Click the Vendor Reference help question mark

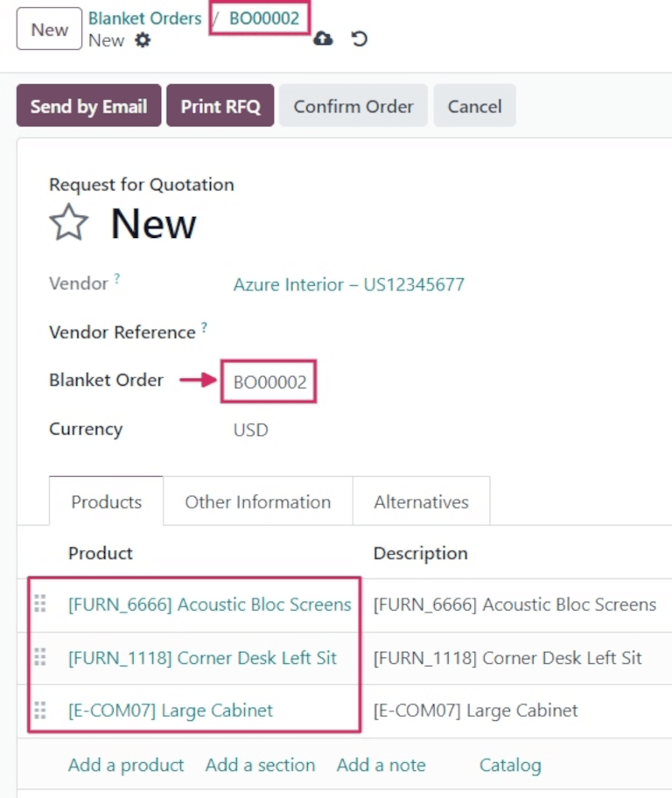tap(204, 327)
